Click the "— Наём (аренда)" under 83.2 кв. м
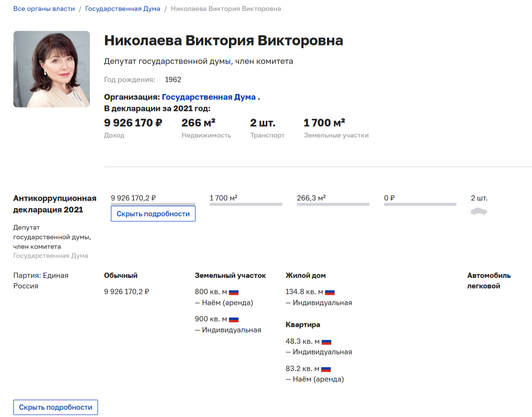Screen dimensions: 532x417 click(x=315, y=379)
